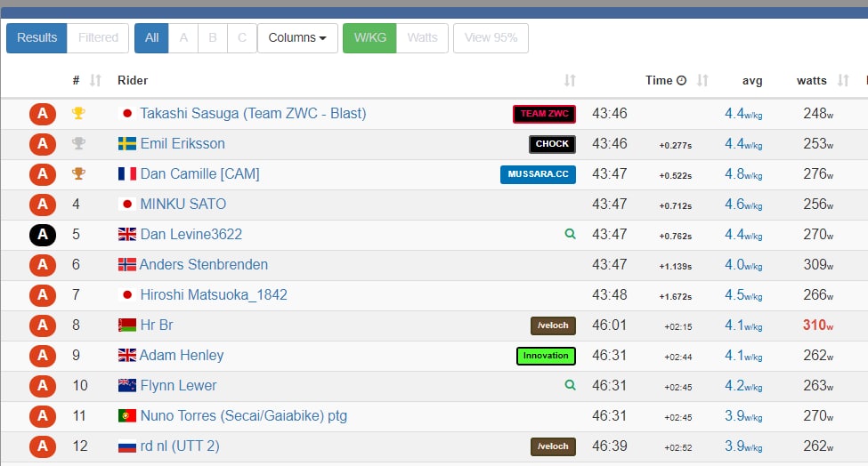The height and width of the screenshot is (466, 868).
Task: Click 4.8w/kg value for Dan Camille
Action: pyautogui.click(x=743, y=174)
